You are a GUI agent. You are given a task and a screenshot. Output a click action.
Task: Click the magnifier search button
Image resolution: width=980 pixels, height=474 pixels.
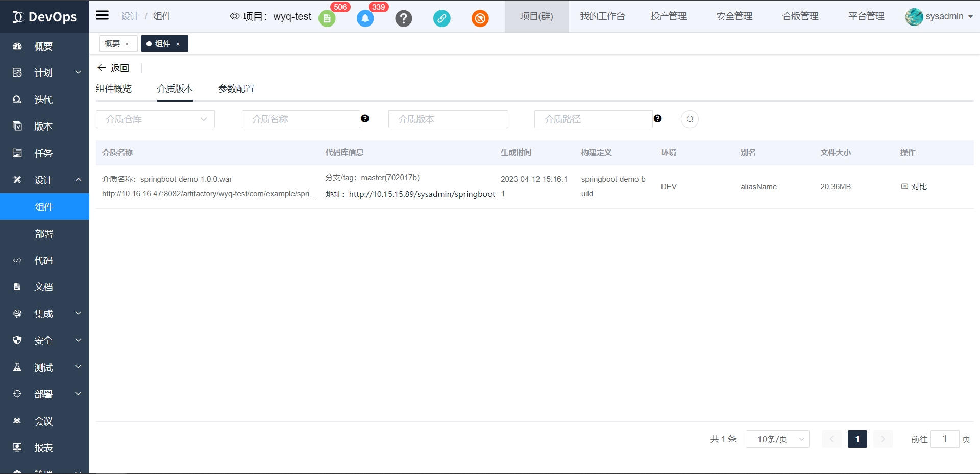click(690, 119)
